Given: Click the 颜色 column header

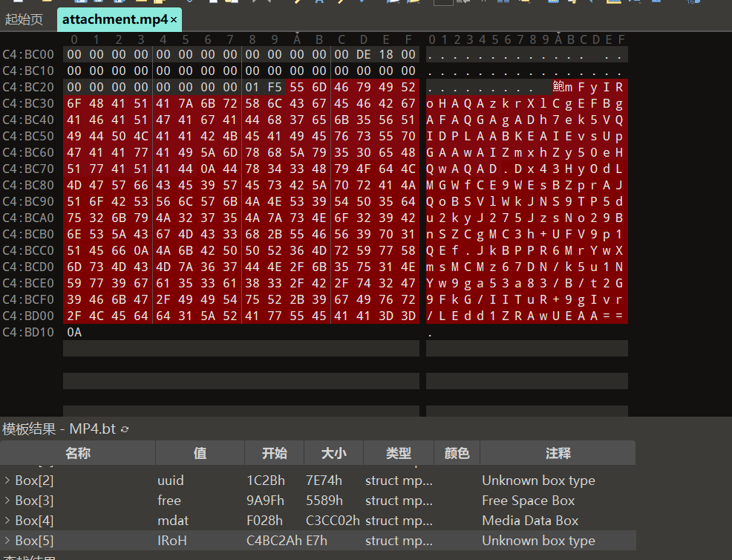Looking at the screenshot, I should 457,453.
